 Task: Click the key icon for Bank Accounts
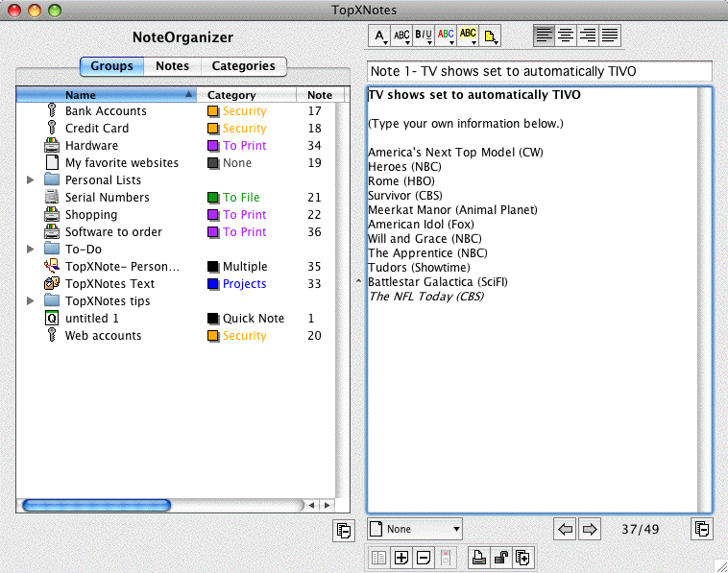(52, 110)
